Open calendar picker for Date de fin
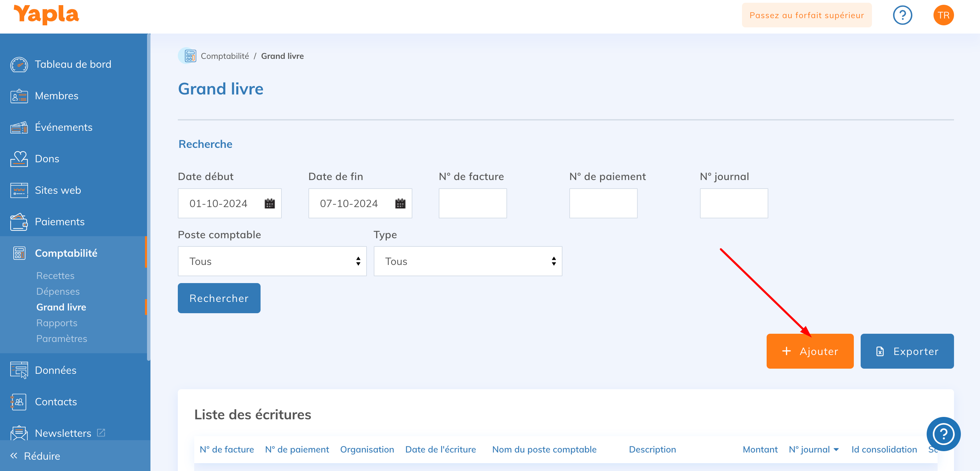980x471 pixels. 400,203
